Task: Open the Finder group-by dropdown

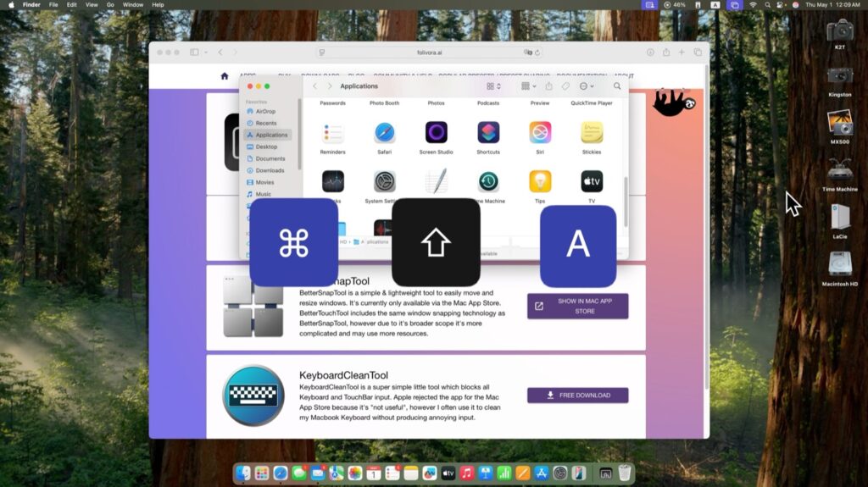Action: pos(529,86)
